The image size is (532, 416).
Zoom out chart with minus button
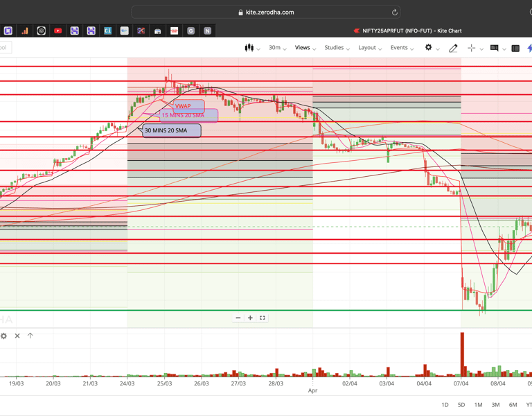tap(238, 318)
